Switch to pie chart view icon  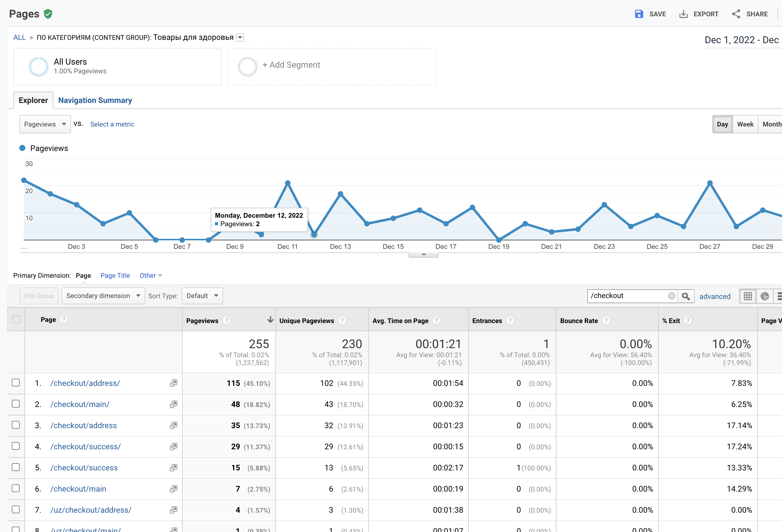pyautogui.click(x=764, y=296)
